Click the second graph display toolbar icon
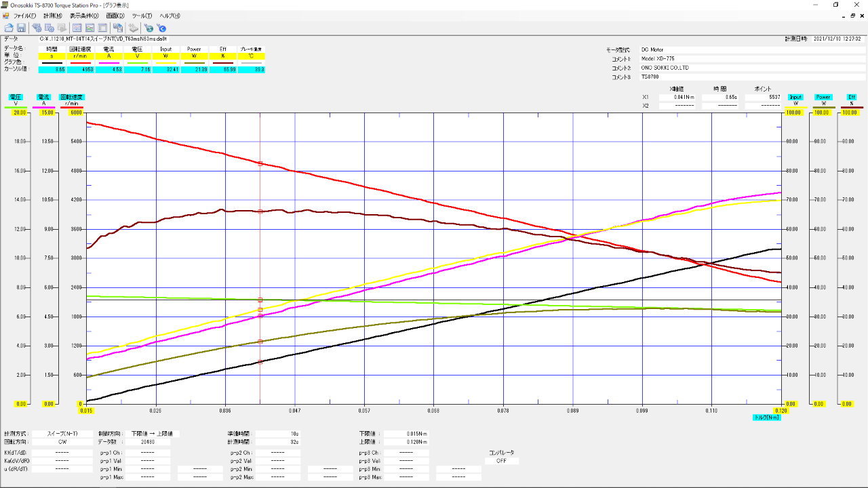This screenshot has width=868, height=488. pyautogui.click(x=90, y=28)
